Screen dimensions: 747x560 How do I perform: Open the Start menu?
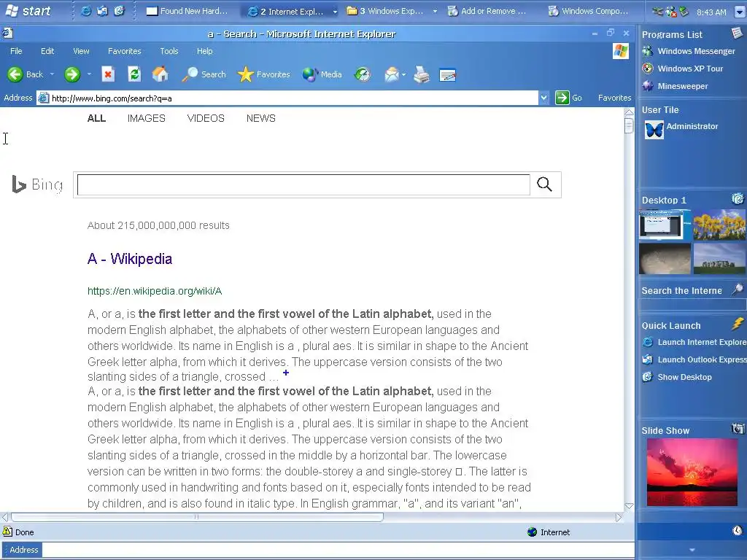pos(28,11)
